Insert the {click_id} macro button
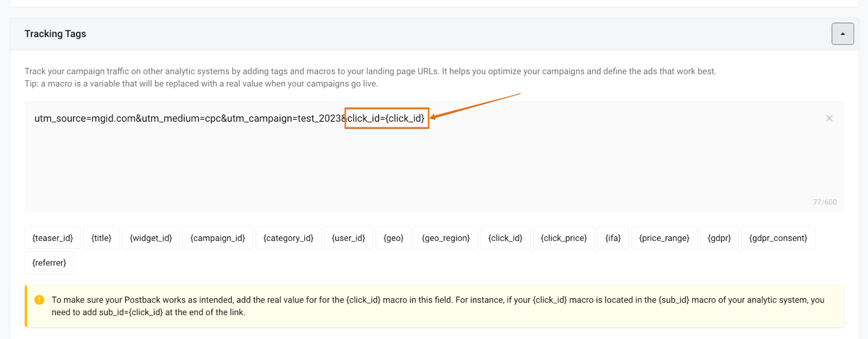The width and height of the screenshot is (868, 339). 505,238
